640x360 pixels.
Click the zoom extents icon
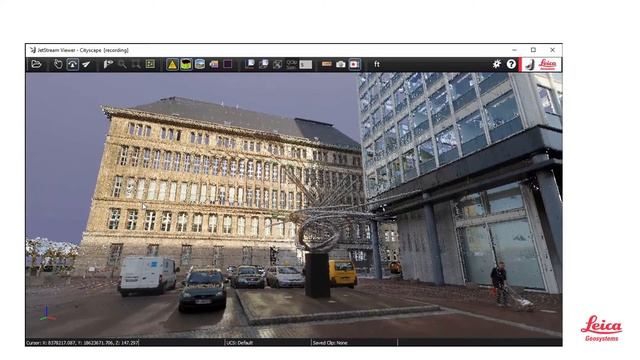click(150, 64)
